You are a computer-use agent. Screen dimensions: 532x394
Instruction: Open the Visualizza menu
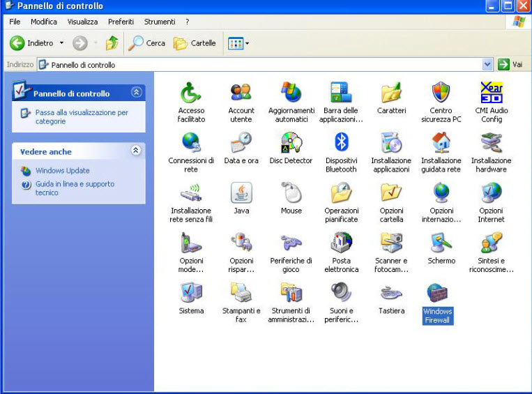click(82, 22)
